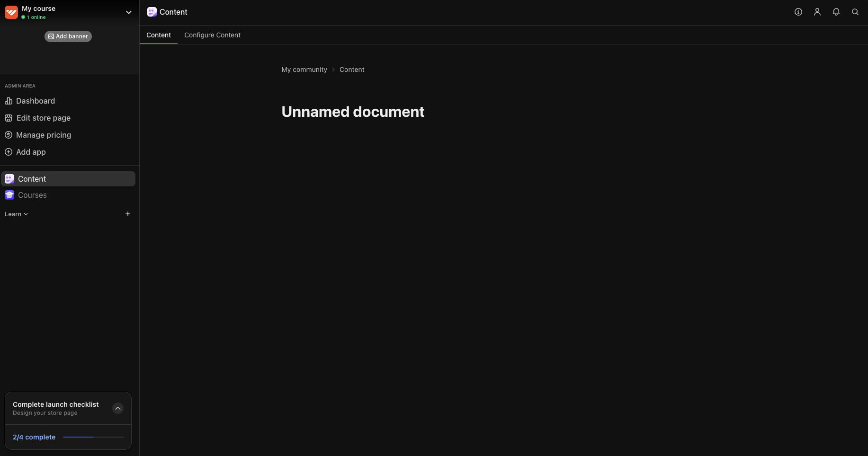The width and height of the screenshot is (868, 456).
Task: Open the Content app icon in sidebar
Action: pyautogui.click(x=9, y=179)
